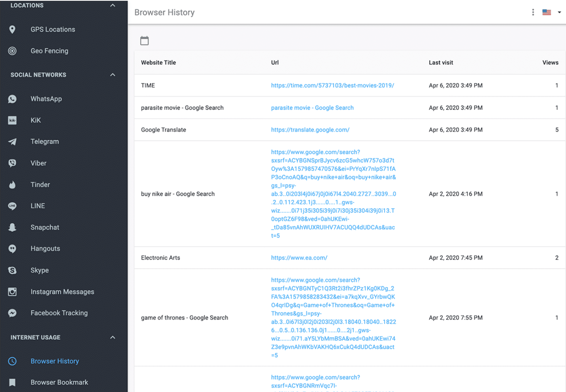Click the 'buy nike air - Google Search' title
This screenshot has width=566, height=392.
[x=178, y=194]
